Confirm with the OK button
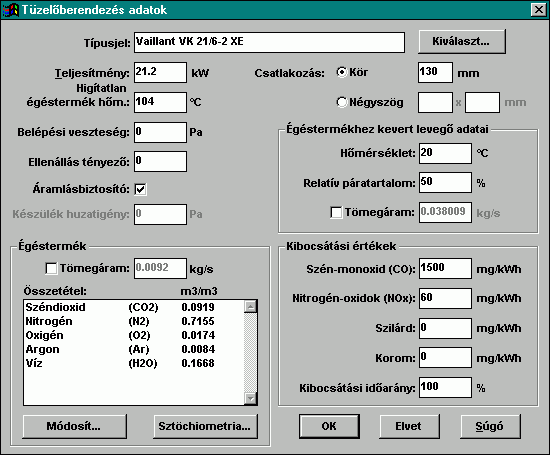550x455 pixels. 329,426
